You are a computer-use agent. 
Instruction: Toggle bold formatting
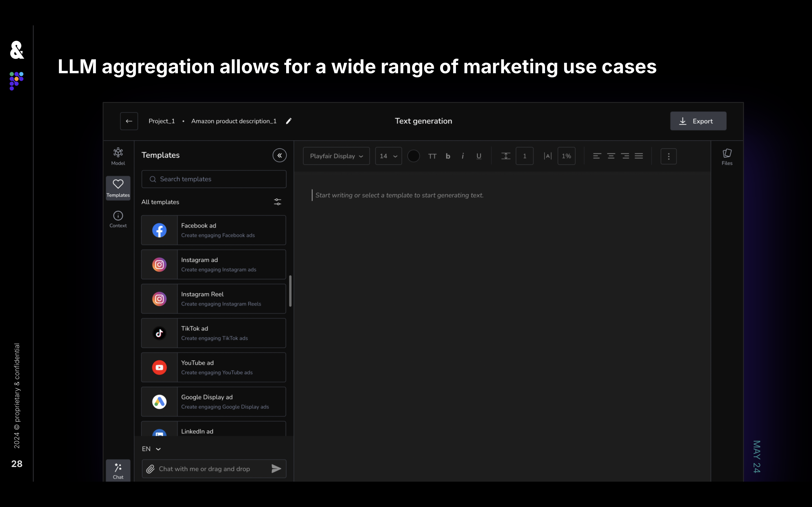448,156
